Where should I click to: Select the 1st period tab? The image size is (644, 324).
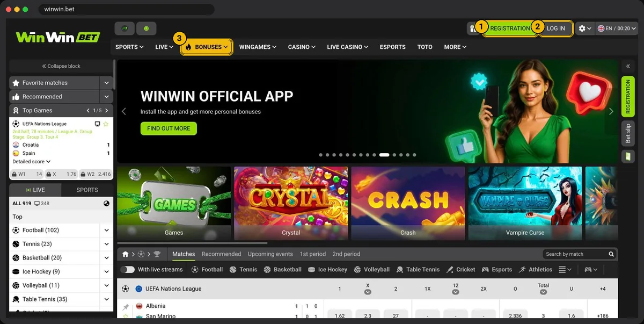tap(312, 254)
